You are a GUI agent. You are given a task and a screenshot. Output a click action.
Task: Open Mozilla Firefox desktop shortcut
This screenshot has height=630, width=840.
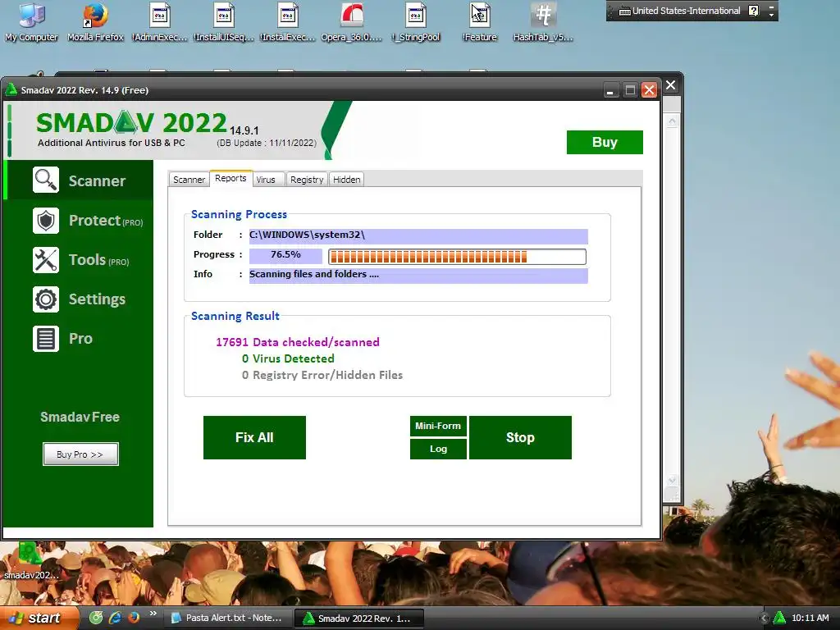tap(95, 22)
